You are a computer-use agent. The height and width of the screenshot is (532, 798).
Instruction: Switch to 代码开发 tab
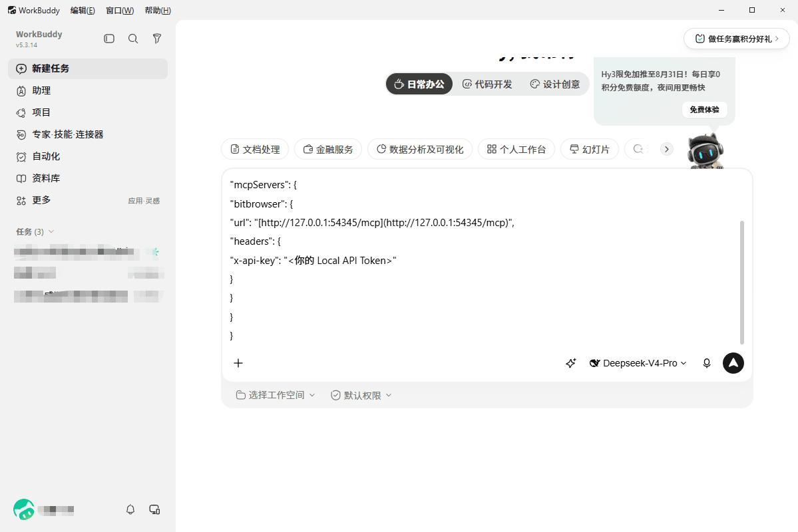click(487, 84)
